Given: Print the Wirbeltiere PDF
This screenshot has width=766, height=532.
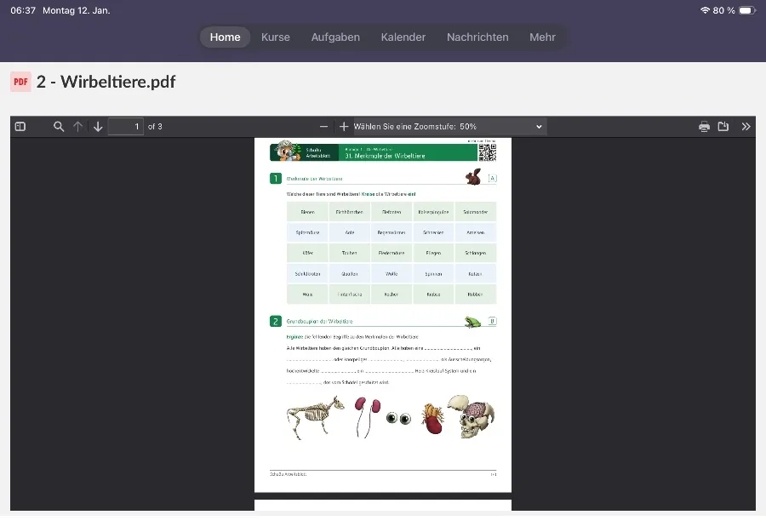Looking at the screenshot, I should coord(704,126).
